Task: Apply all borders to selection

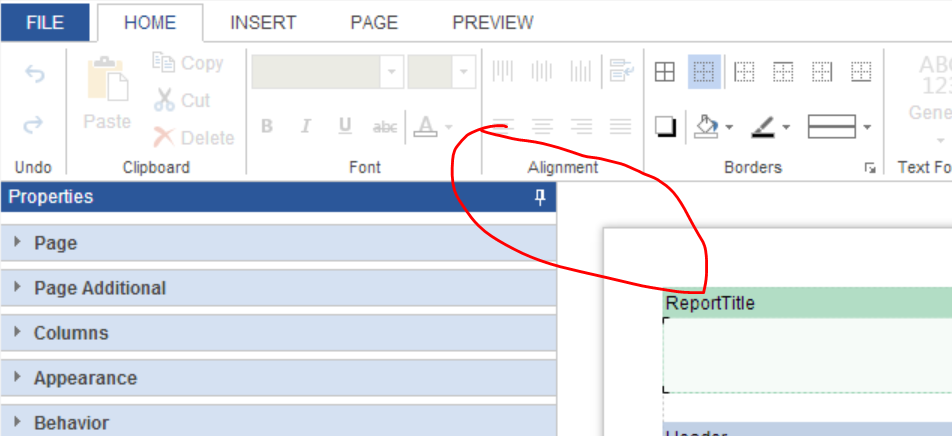Action: (x=665, y=71)
